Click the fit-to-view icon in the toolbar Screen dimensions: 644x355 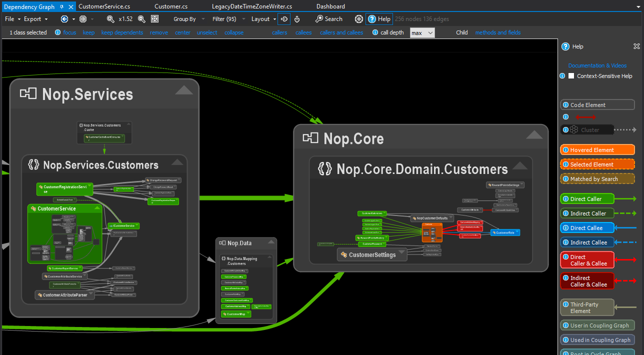pyautogui.click(x=155, y=19)
